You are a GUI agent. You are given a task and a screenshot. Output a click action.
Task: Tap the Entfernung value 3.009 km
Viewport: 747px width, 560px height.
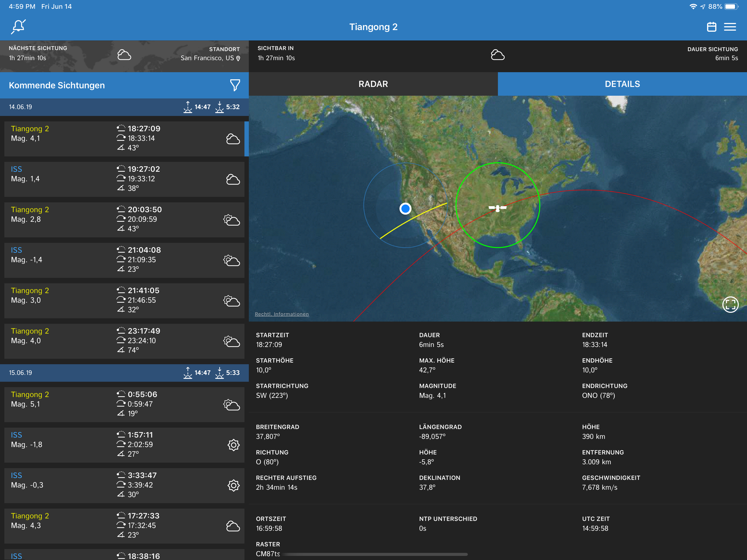[x=596, y=462]
